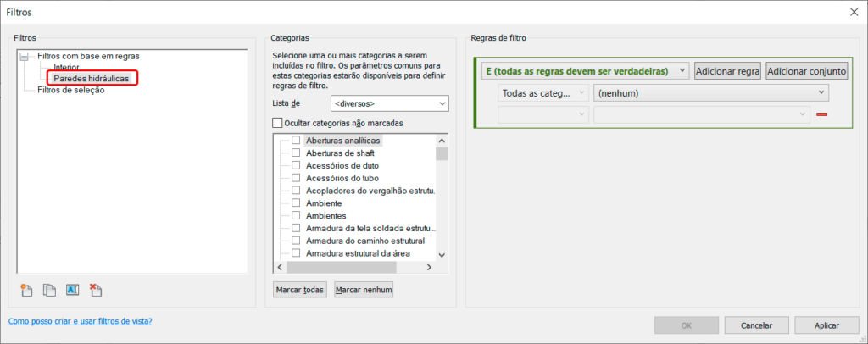Check Acopladores do vergalhão category
This screenshot has height=344, width=868.
(296, 191)
